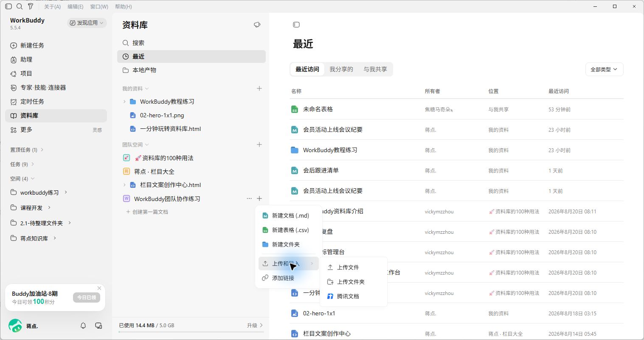Open the 发现应用 dropdown
This screenshot has width=644, height=340.
point(87,23)
